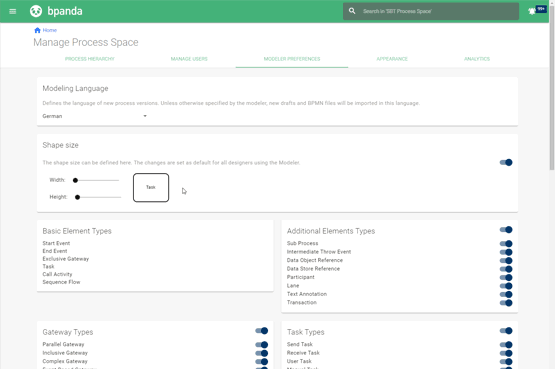The width and height of the screenshot is (555, 369).
Task: Open the notifications bell
Action: point(532,11)
